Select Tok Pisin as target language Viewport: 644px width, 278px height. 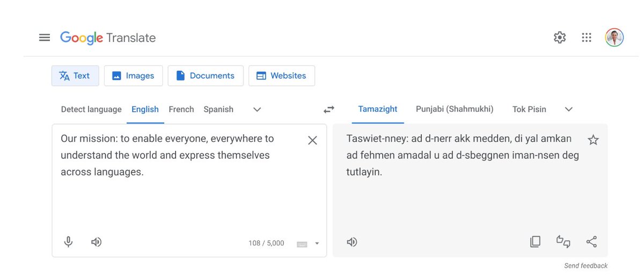coord(529,109)
